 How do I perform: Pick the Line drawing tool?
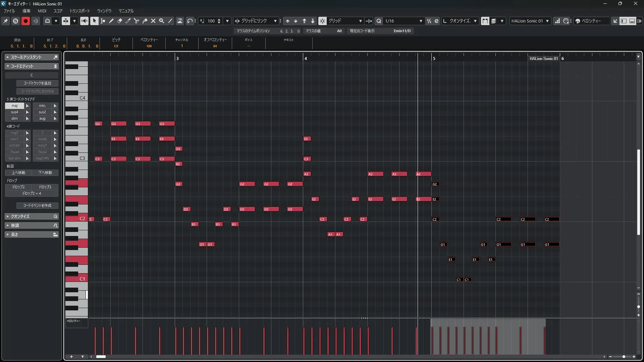tap(170, 21)
